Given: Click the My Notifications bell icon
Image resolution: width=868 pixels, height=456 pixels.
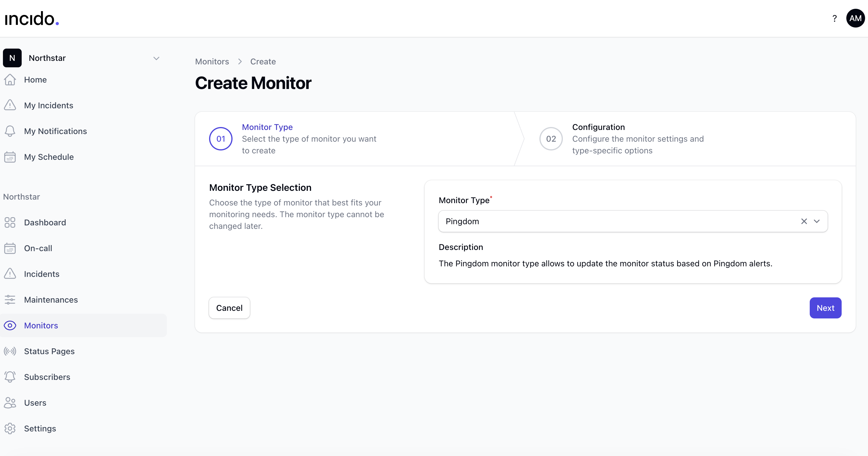Looking at the screenshot, I should click(x=10, y=131).
